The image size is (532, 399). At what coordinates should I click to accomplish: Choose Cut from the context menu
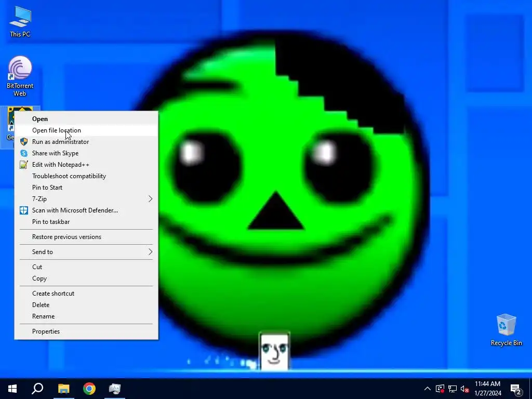pos(86,267)
